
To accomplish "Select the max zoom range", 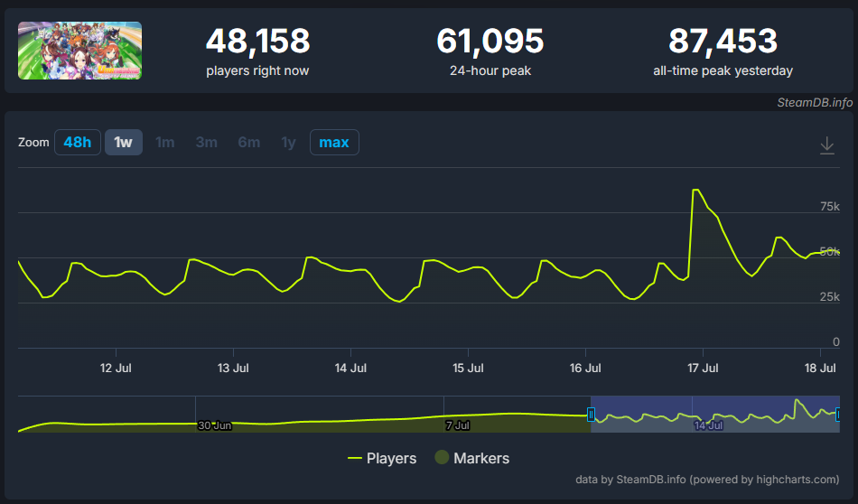I will click(334, 143).
